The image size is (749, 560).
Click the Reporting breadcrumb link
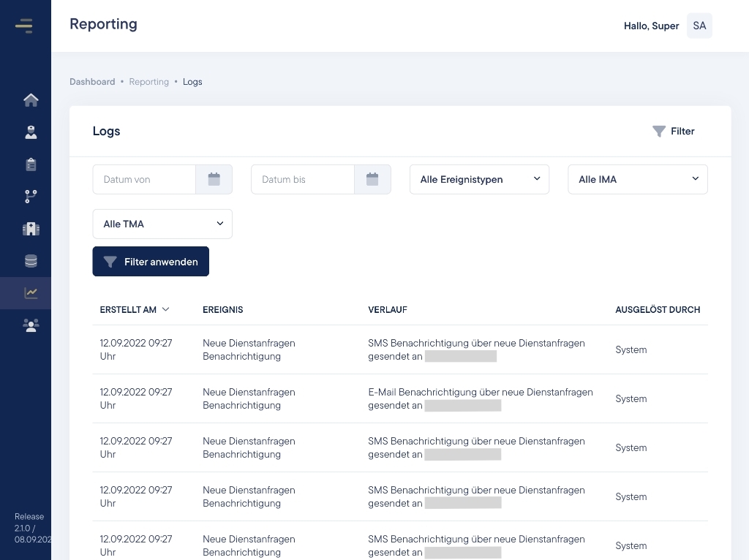pos(148,82)
